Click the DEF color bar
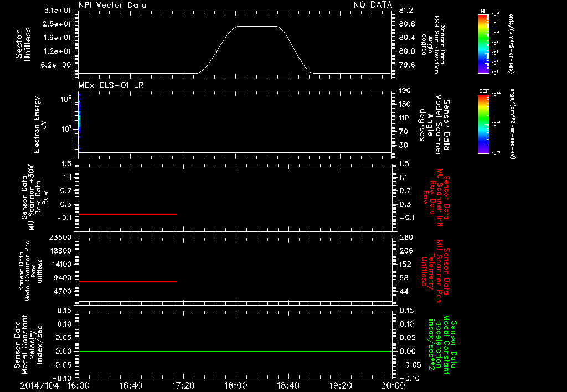 click(483, 125)
